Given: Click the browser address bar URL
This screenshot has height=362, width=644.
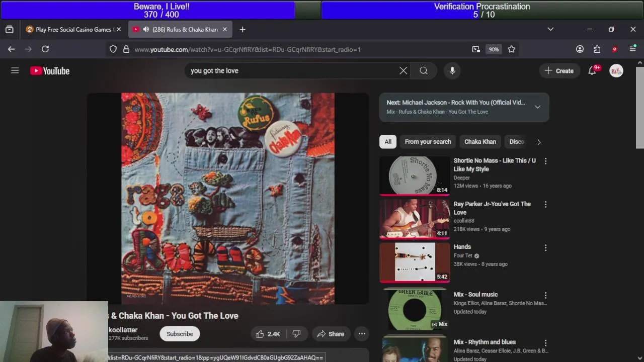Looking at the screenshot, I should 248,49.
